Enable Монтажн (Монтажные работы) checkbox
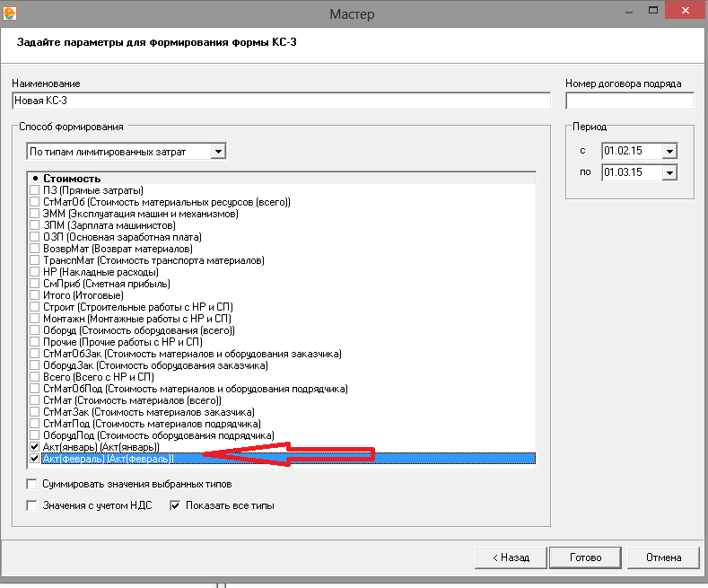Screen dimensions: 708x588 coord(35,319)
